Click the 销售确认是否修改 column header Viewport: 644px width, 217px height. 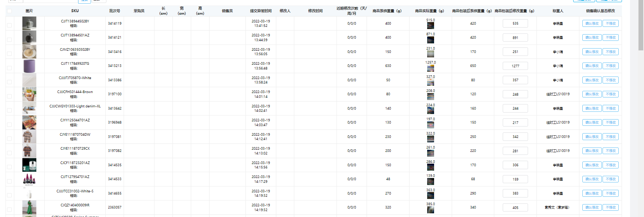click(x=600, y=11)
